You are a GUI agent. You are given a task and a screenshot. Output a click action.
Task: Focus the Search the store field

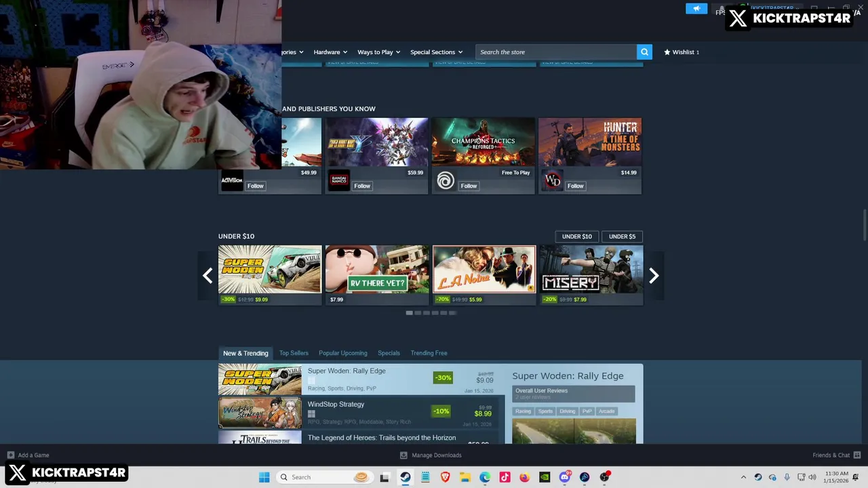click(x=556, y=52)
